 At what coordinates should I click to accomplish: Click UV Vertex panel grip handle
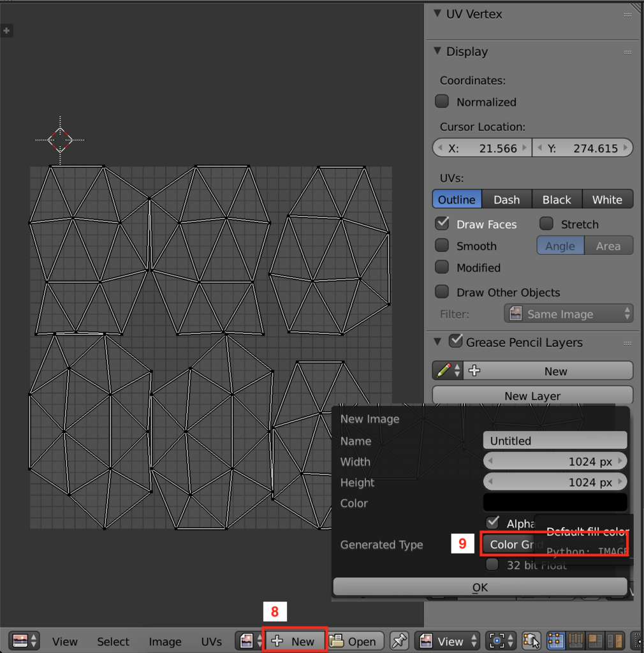pyautogui.click(x=628, y=15)
